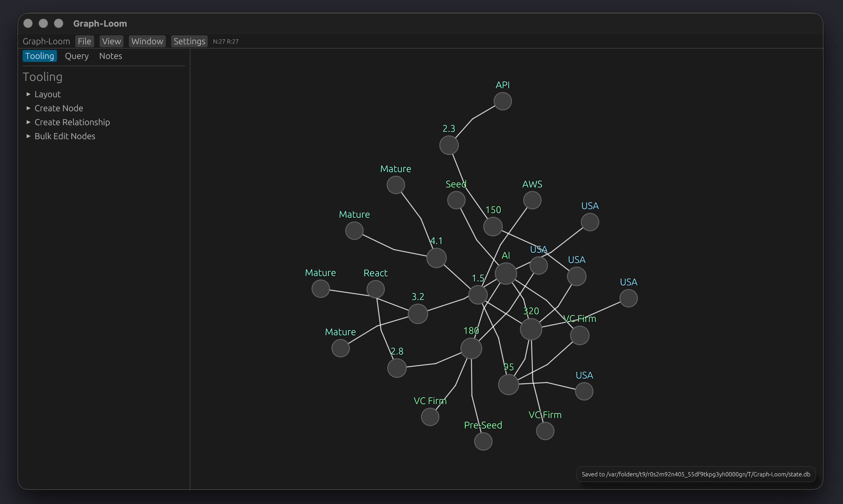This screenshot has height=504, width=843.
Task: Click the React node
Action: point(375,289)
